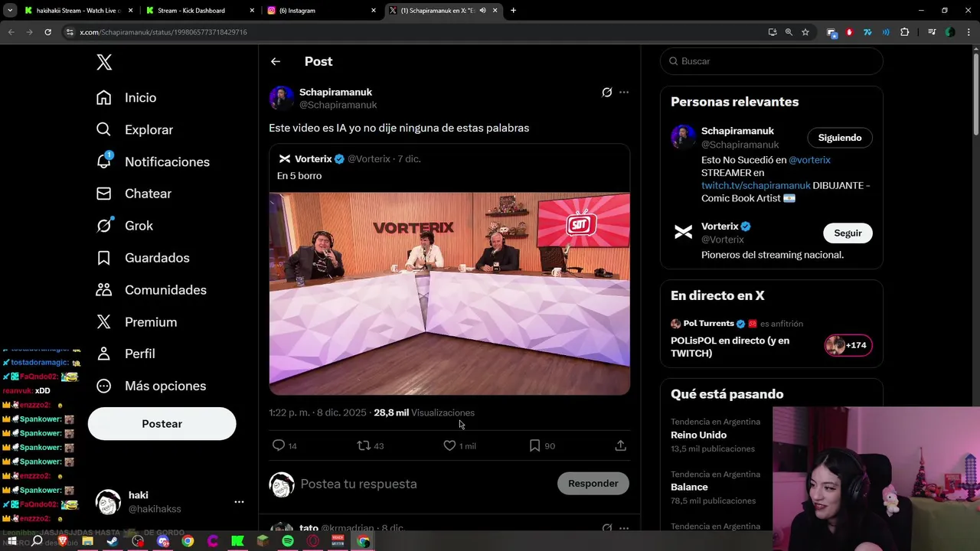This screenshot has width=980, height=551.
Task: Click the X logo in the sidebar
Action: pyautogui.click(x=104, y=63)
